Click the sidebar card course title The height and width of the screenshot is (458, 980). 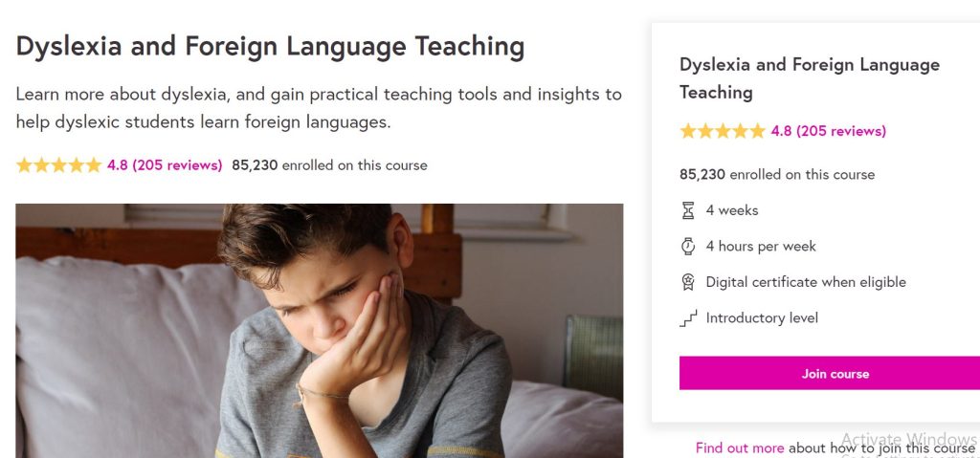tap(809, 78)
